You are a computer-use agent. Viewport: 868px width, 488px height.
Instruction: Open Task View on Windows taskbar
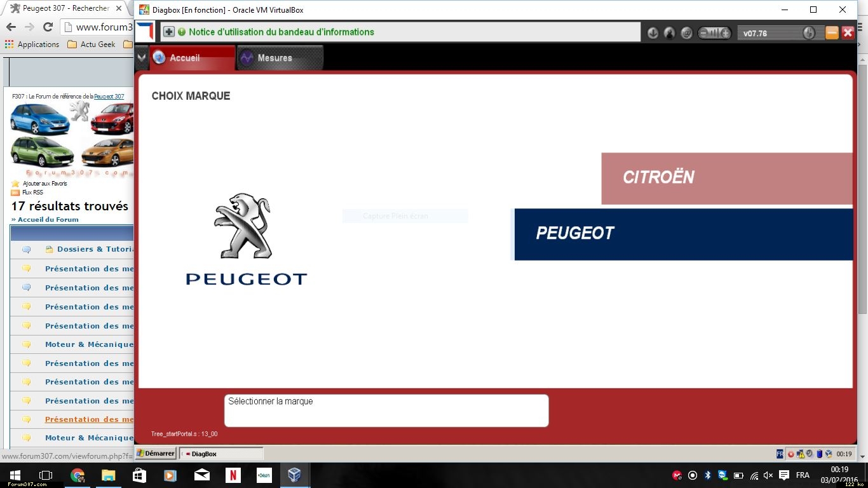(x=45, y=475)
